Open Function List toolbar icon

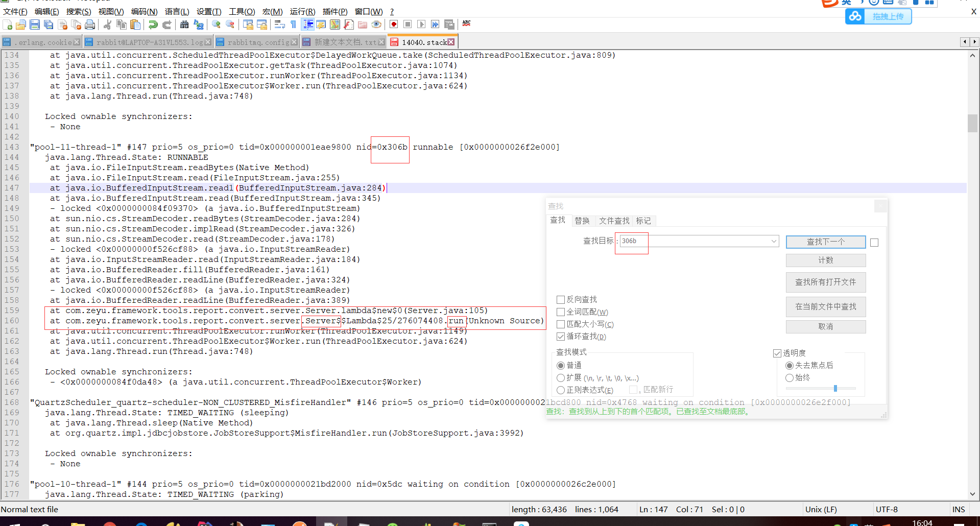pyautogui.click(x=349, y=25)
